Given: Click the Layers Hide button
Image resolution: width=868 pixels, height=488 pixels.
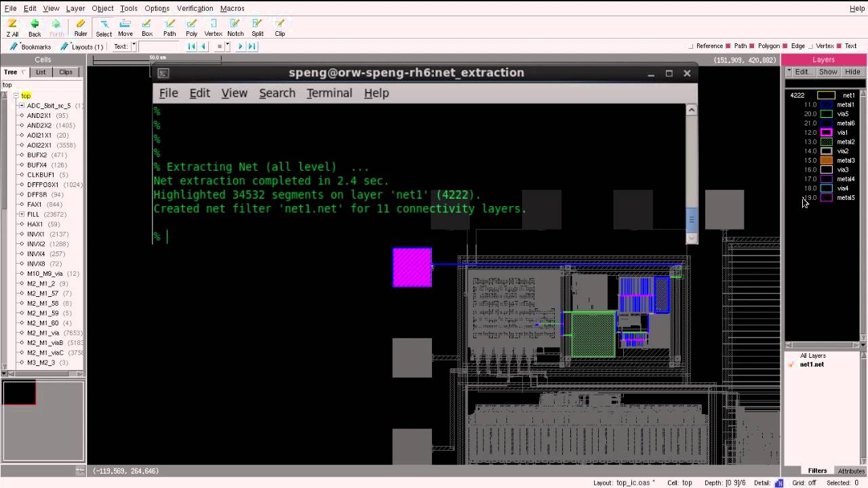Looking at the screenshot, I should click(x=852, y=72).
